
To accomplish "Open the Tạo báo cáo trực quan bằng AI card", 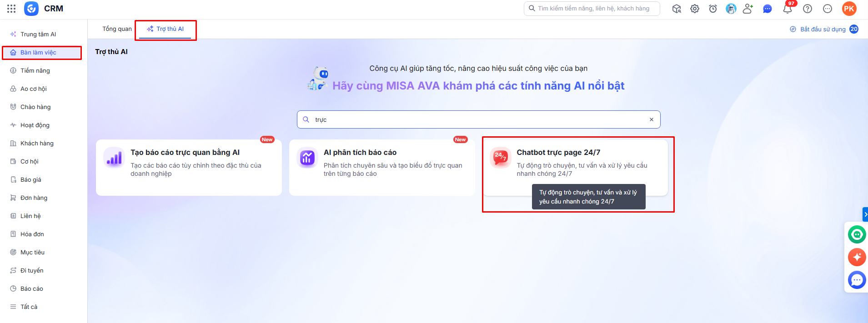I will tap(189, 167).
